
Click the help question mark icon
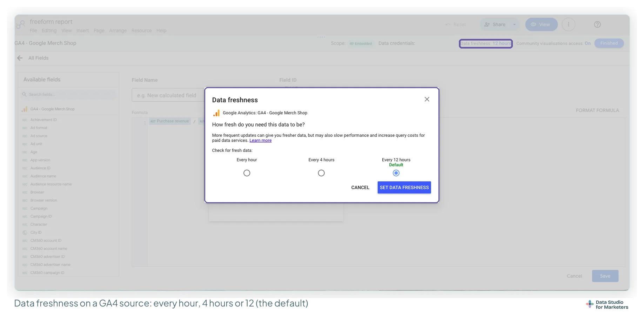click(x=597, y=25)
